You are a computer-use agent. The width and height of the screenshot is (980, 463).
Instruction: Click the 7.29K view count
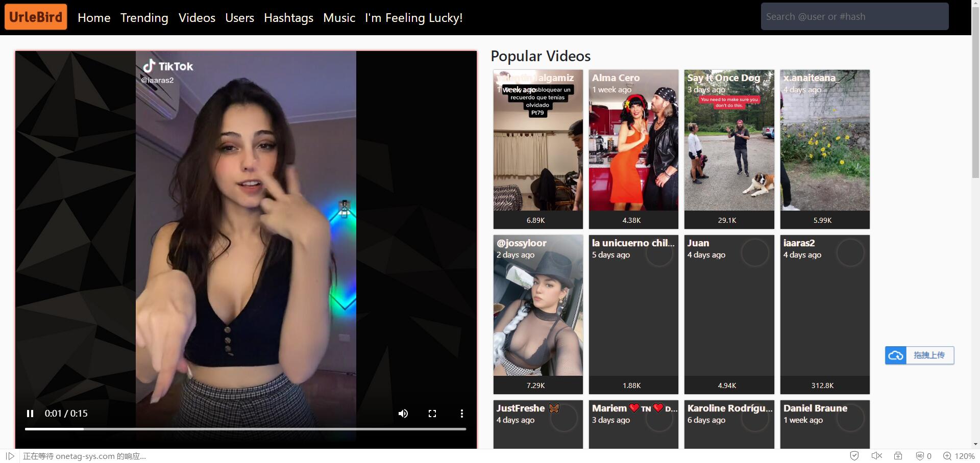(535, 385)
